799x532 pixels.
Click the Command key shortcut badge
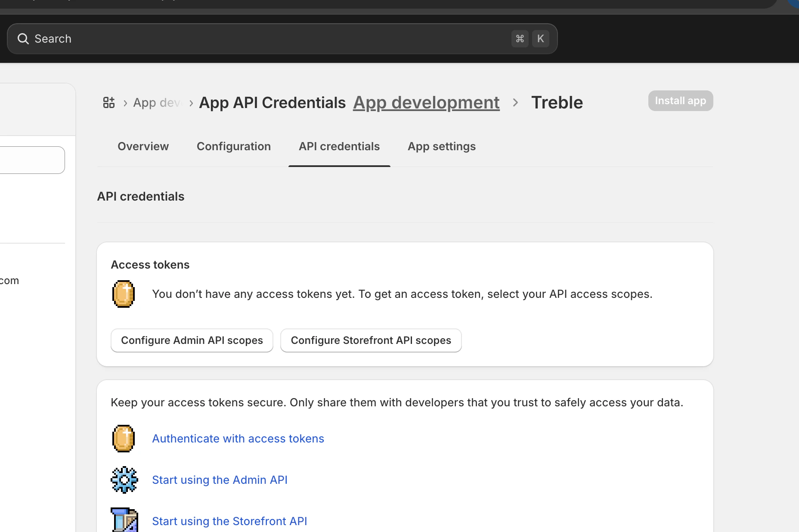520,39
